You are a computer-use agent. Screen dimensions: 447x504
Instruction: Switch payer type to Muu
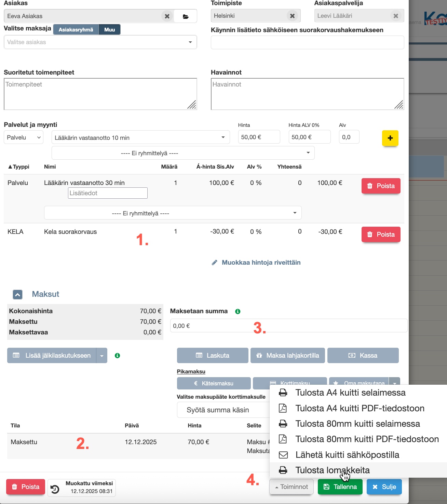109,30
